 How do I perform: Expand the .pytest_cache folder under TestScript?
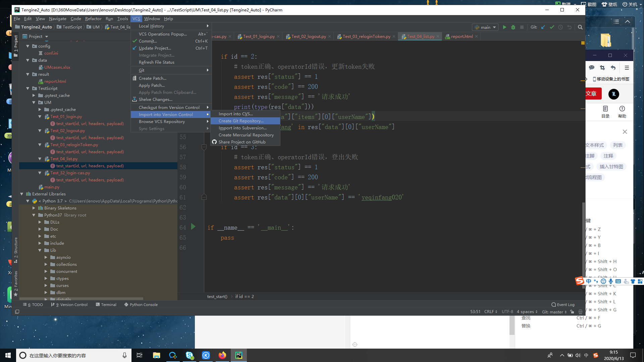pos(34,96)
